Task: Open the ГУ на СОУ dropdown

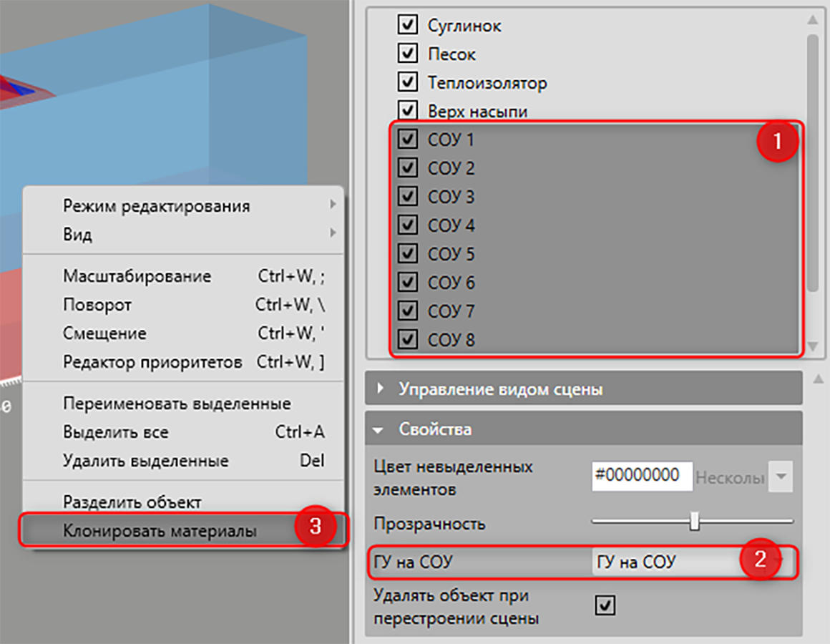Action: click(692, 562)
